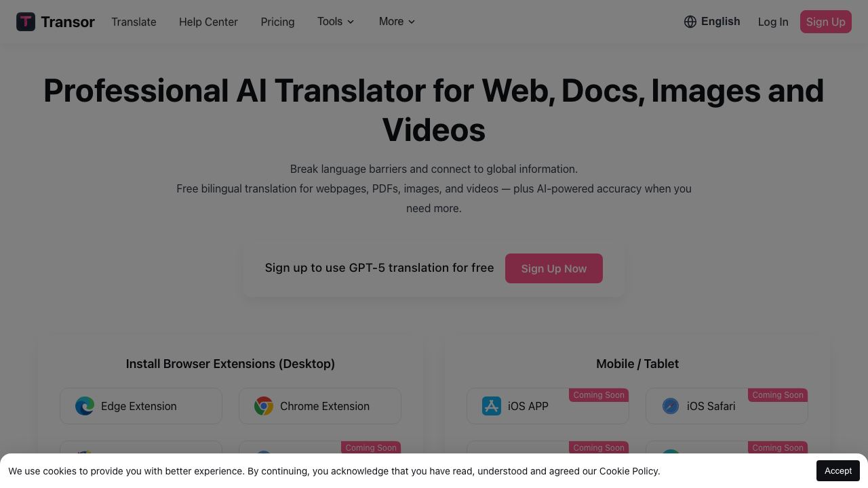Open the Tools menu
Image resolution: width=868 pixels, height=488 pixels.
point(336,22)
